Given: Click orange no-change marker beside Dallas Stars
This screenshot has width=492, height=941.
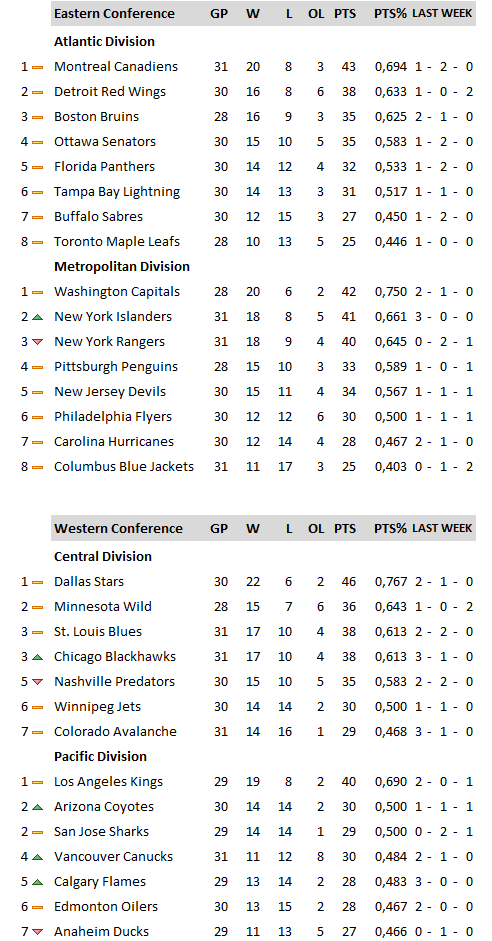Looking at the screenshot, I should click(37, 582).
